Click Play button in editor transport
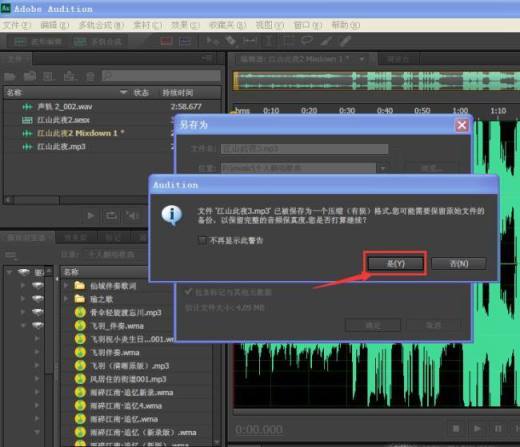The height and width of the screenshot is (447, 520). coord(477,429)
